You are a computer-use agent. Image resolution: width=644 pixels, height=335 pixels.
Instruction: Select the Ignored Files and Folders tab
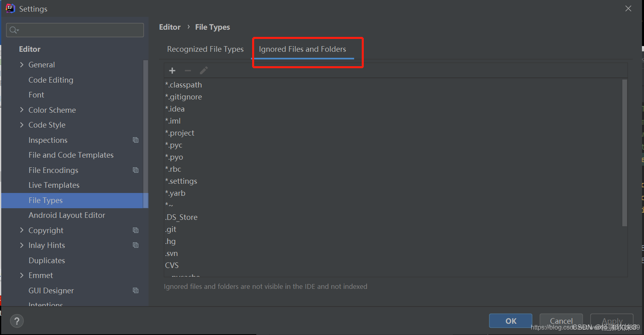[302, 49]
